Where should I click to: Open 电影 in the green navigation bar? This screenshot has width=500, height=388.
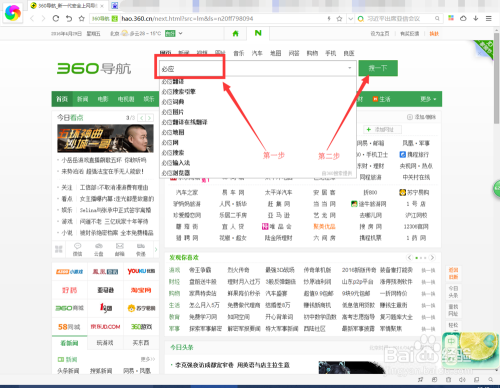tap(103, 99)
